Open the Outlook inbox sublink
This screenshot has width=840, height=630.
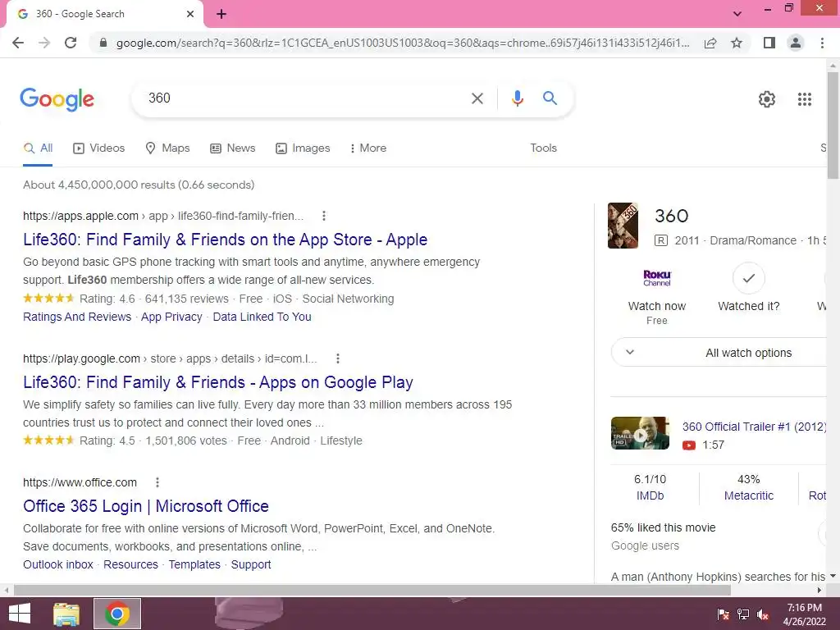[58, 564]
